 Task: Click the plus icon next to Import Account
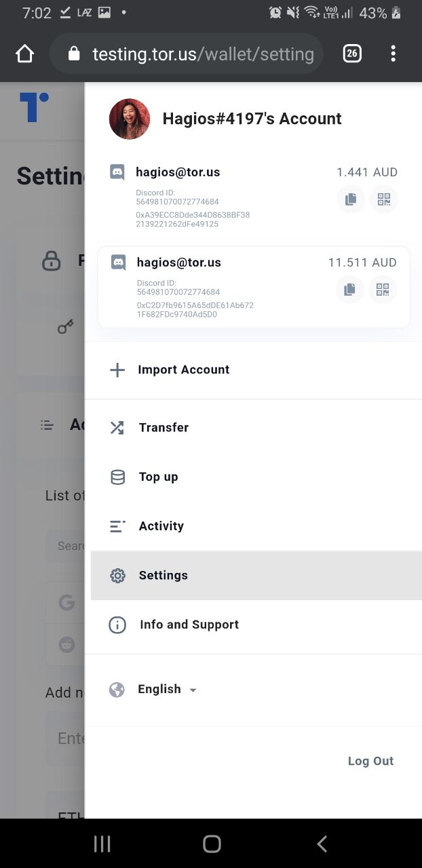(117, 370)
